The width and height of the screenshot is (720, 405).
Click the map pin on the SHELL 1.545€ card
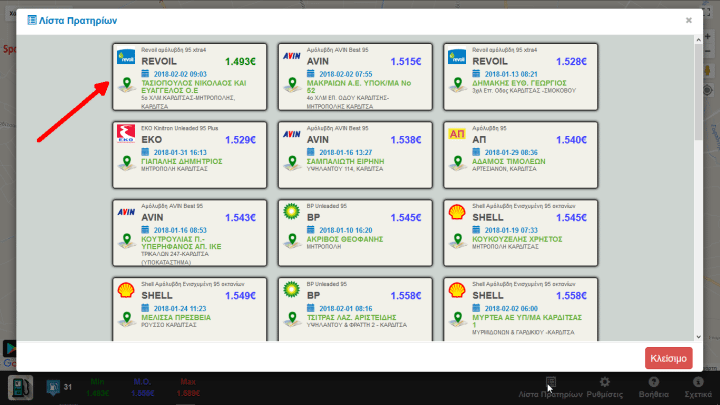(x=457, y=241)
